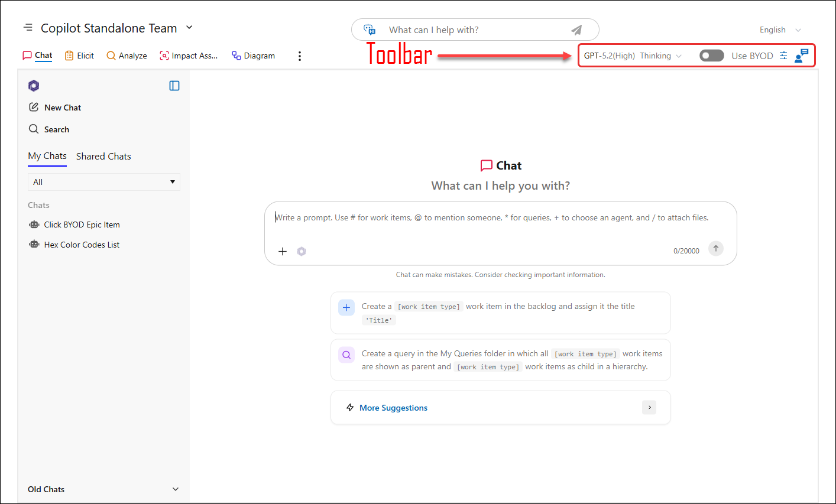Open the All chats filter dropdown
The height and width of the screenshot is (504, 836).
coord(104,182)
